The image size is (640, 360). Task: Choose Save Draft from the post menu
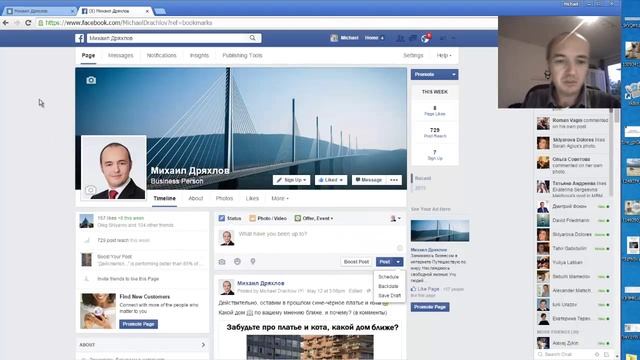pyautogui.click(x=389, y=296)
